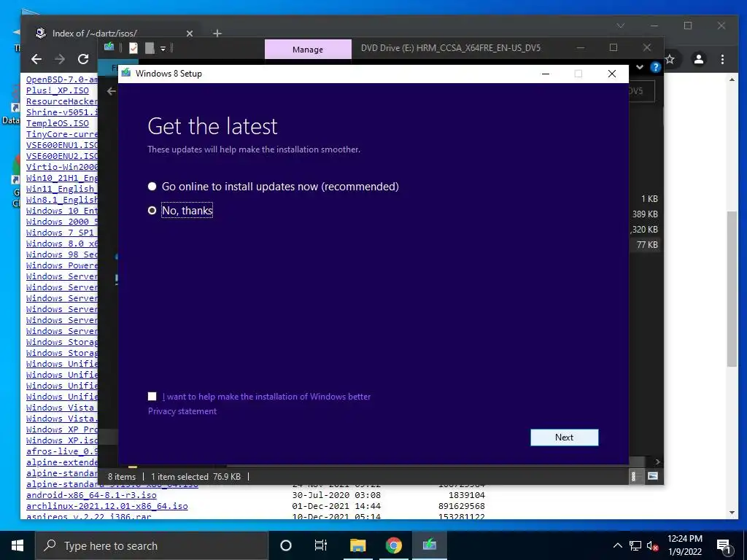This screenshot has height=560, width=747.
Task: Open the Customize Quick Access Toolbar dropdown
Action: coord(163,48)
